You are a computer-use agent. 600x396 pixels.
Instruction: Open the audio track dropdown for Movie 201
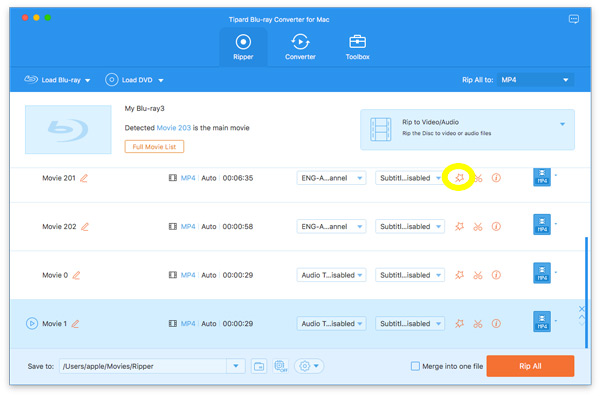(331, 178)
